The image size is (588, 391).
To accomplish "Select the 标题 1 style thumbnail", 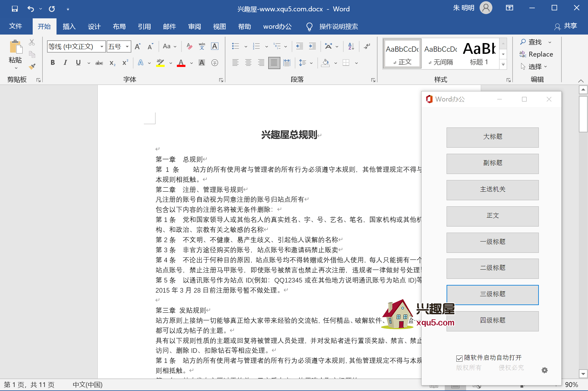I will [x=479, y=53].
